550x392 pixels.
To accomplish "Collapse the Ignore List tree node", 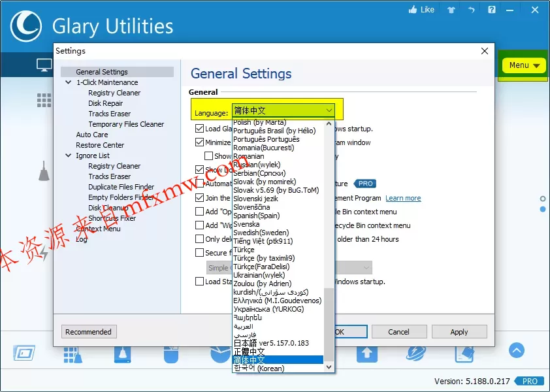I will pyautogui.click(x=69, y=155).
